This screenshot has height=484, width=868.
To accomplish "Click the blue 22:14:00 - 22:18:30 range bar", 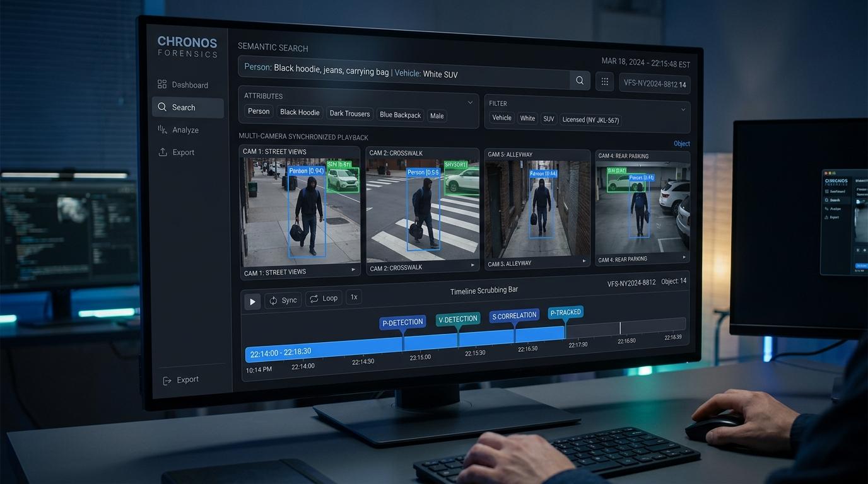I will click(x=405, y=345).
